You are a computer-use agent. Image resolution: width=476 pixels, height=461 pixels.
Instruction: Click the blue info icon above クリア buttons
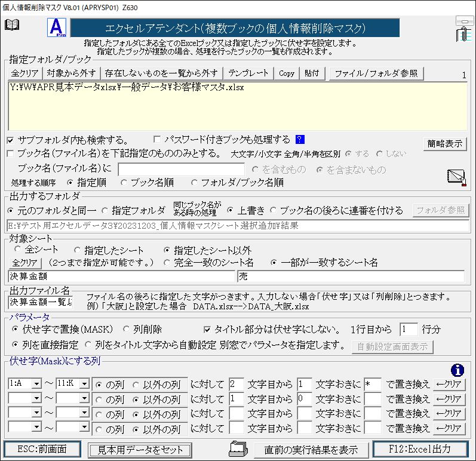(x=458, y=370)
